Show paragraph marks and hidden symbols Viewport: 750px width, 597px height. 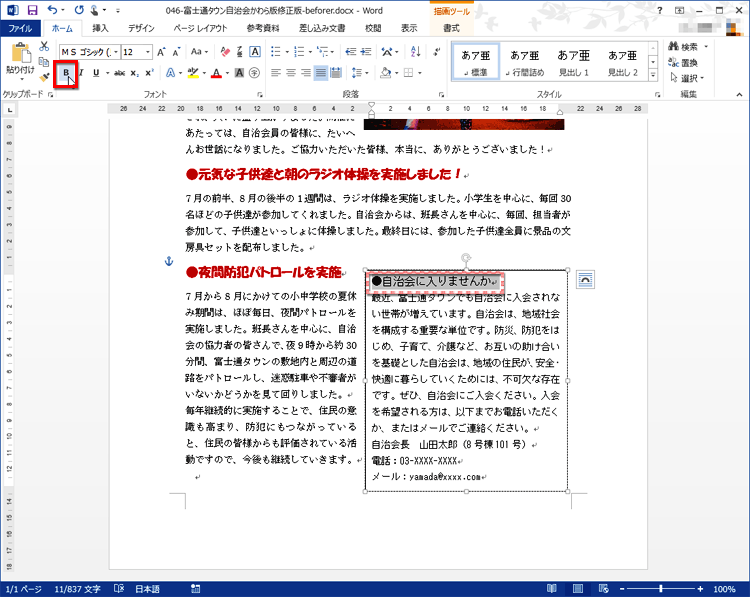[436, 52]
